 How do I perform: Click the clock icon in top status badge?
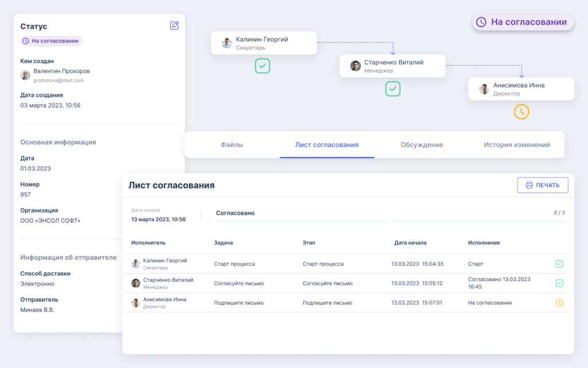point(481,22)
